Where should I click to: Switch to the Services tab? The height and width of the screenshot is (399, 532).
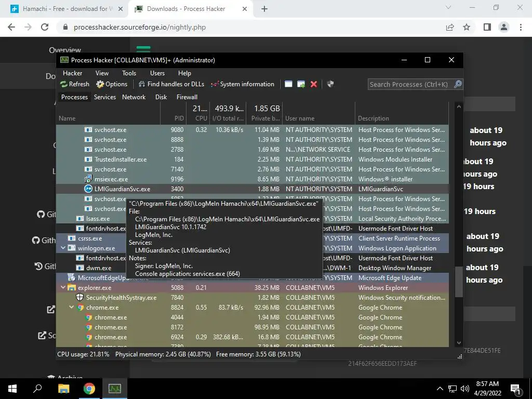[105, 97]
